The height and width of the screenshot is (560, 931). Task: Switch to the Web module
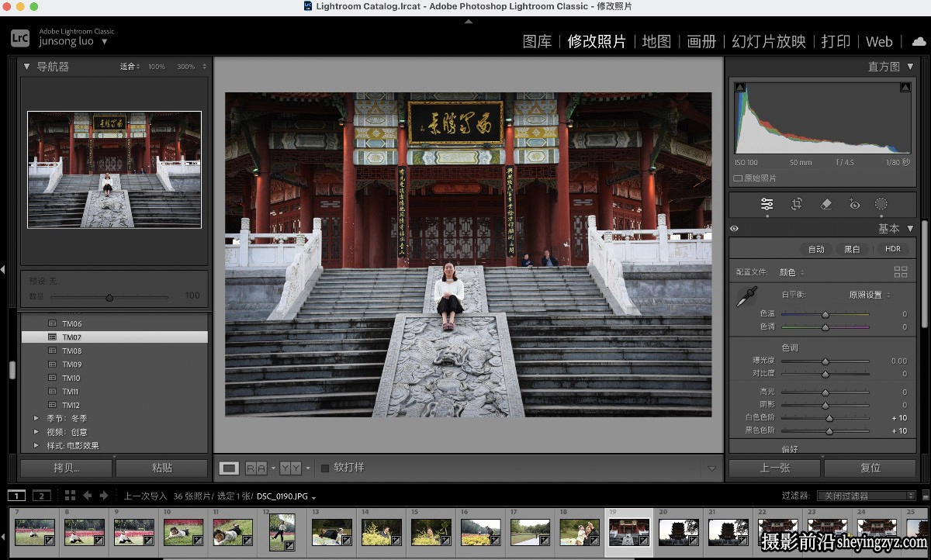pyautogui.click(x=879, y=42)
